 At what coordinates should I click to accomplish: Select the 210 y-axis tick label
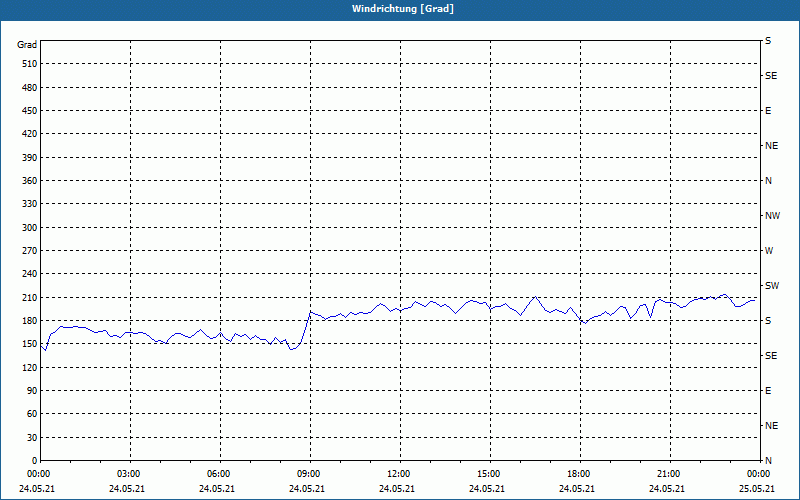(x=30, y=297)
